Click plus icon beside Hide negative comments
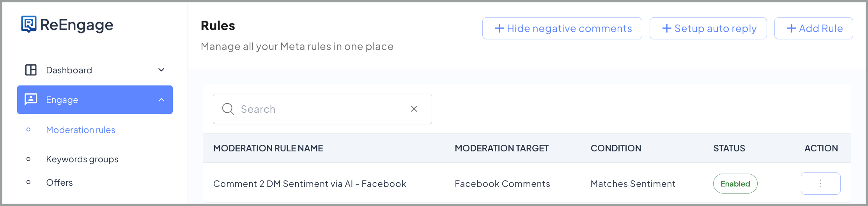 click(500, 28)
